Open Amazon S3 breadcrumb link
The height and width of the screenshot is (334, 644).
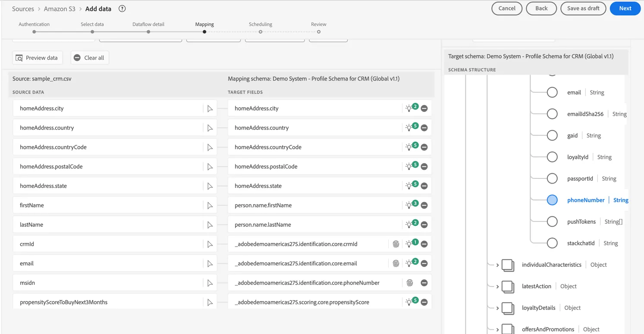coord(60,9)
